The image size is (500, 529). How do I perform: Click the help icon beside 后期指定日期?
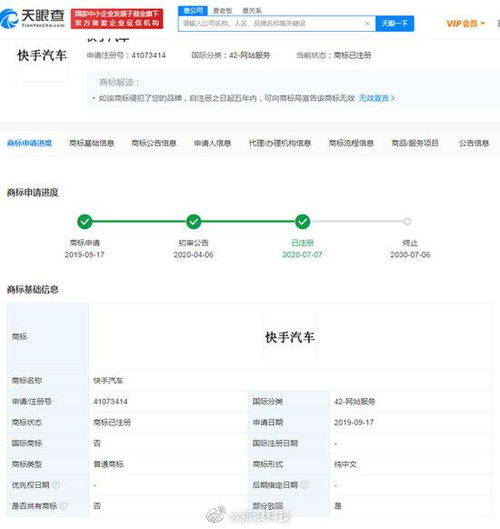(x=304, y=485)
